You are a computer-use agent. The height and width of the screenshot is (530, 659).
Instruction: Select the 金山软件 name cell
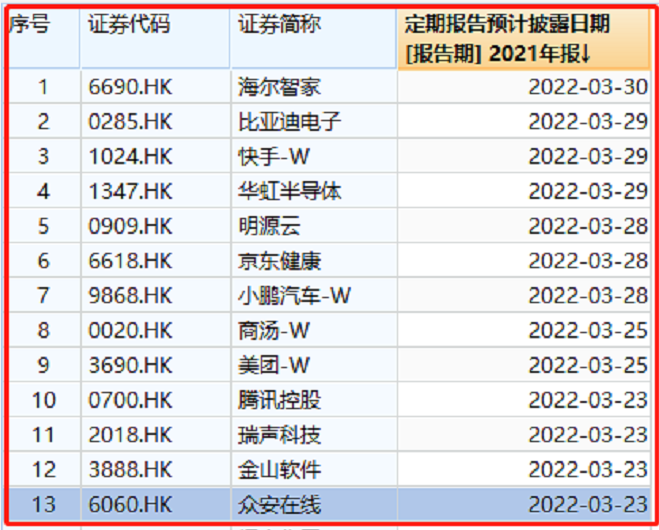point(314,470)
